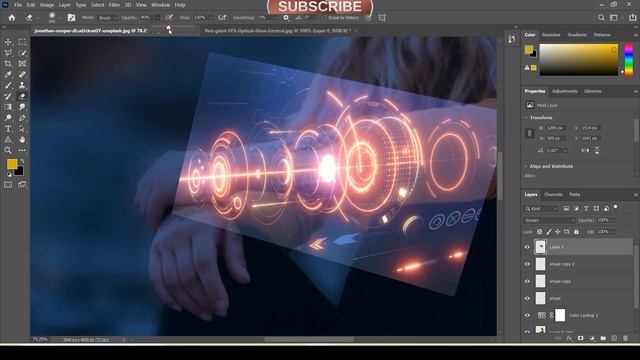Select the Path Selection tool
640x360 pixels.
click(x=22, y=129)
